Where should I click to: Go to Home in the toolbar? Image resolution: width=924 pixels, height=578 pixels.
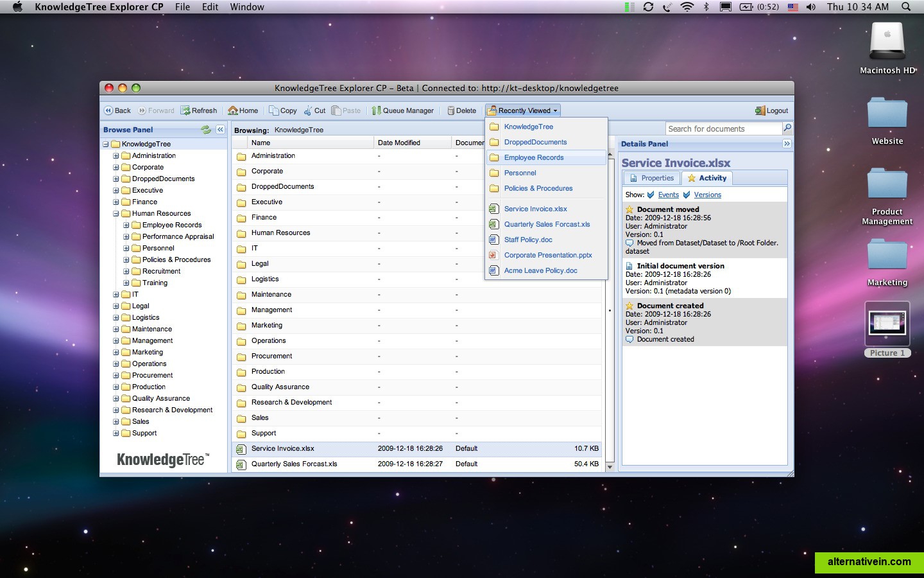pos(243,110)
